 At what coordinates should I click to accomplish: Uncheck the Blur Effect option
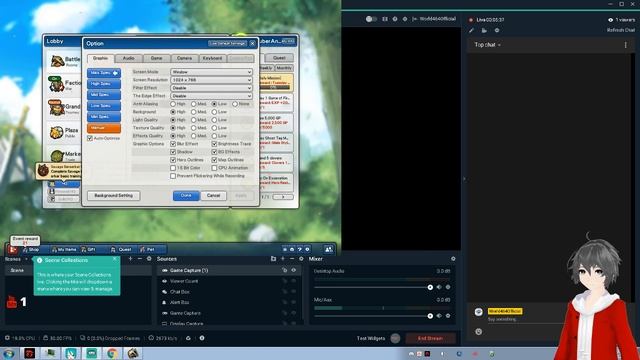click(x=173, y=144)
